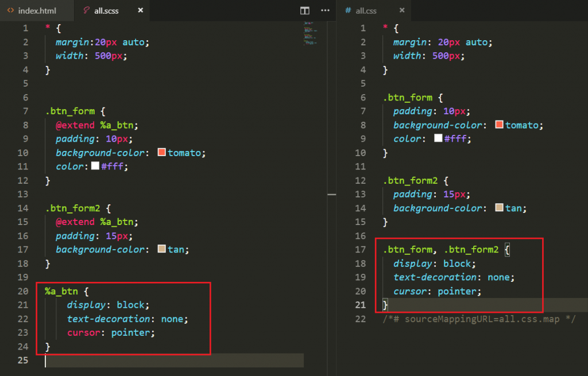This screenshot has width=588, height=376.
Task: Open tan color swatch in all.css
Action: tap(499, 208)
